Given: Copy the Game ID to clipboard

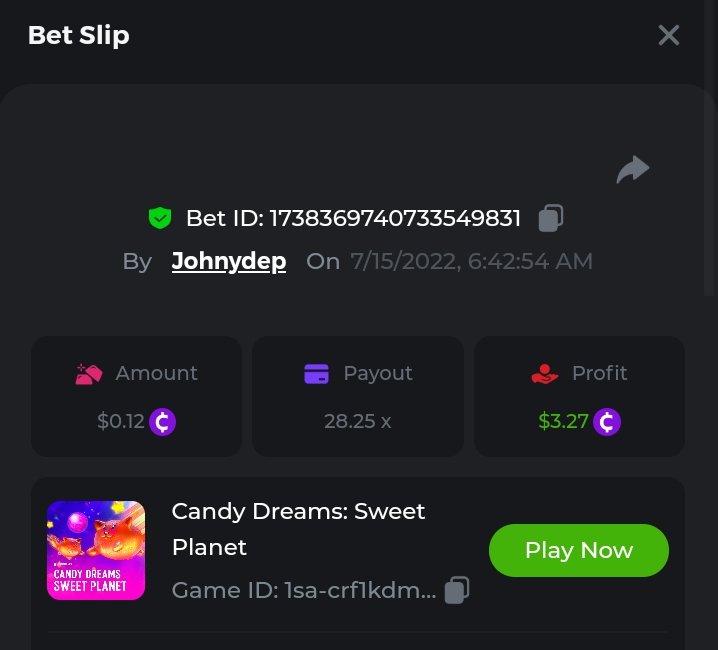Looking at the screenshot, I should coord(457,590).
